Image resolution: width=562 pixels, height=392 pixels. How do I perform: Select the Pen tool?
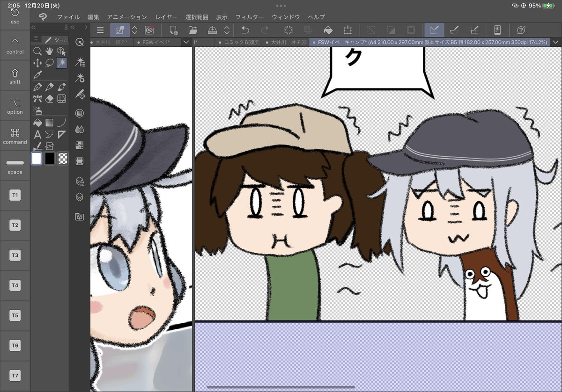tap(37, 87)
